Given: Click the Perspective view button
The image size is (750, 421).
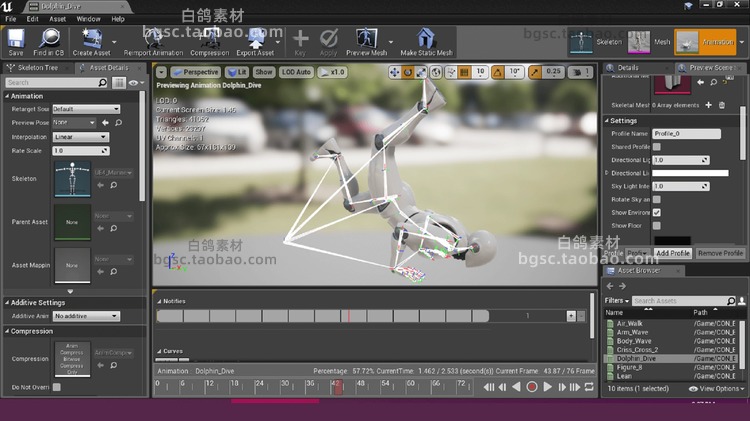Looking at the screenshot, I should [x=196, y=72].
